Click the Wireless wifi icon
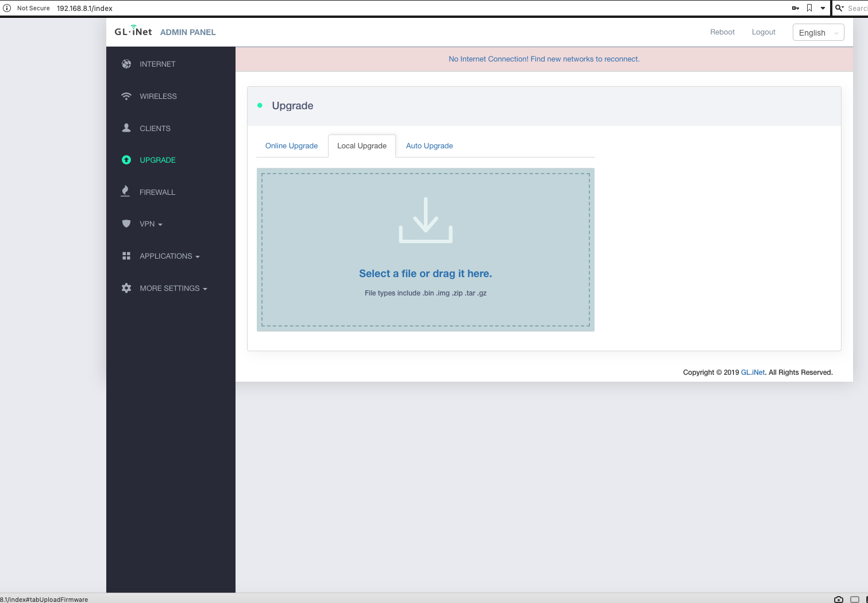 (x=126, y=96)
